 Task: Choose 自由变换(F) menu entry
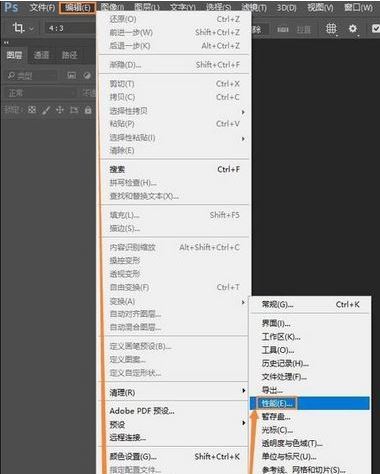point(174,287)
